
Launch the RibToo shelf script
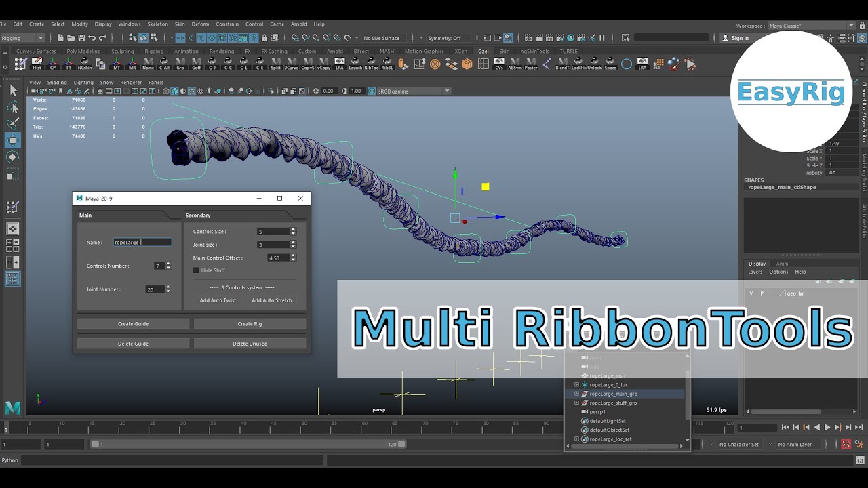[x=372, y=64]
